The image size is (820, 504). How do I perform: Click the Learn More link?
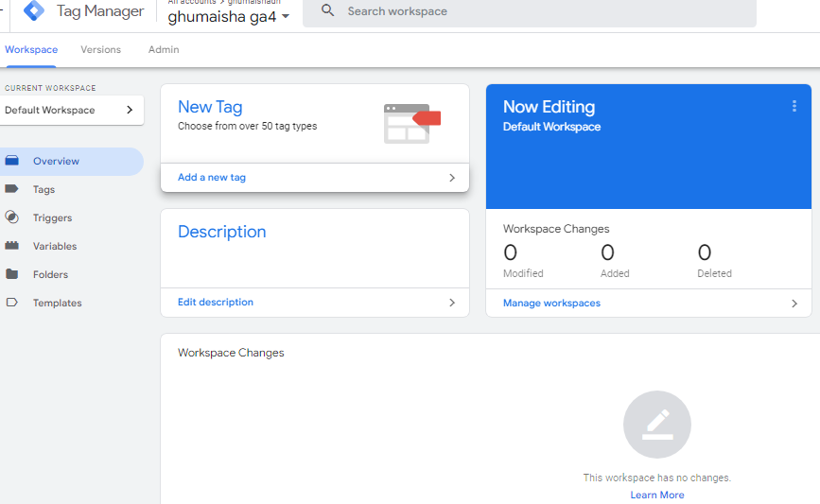point(656,495)
